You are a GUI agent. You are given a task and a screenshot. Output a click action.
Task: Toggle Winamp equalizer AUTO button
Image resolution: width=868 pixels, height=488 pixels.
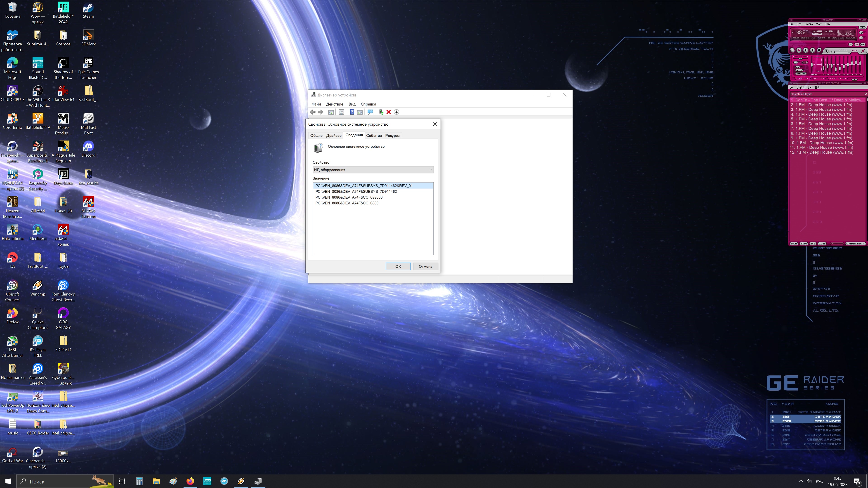(x=799, y=70)
